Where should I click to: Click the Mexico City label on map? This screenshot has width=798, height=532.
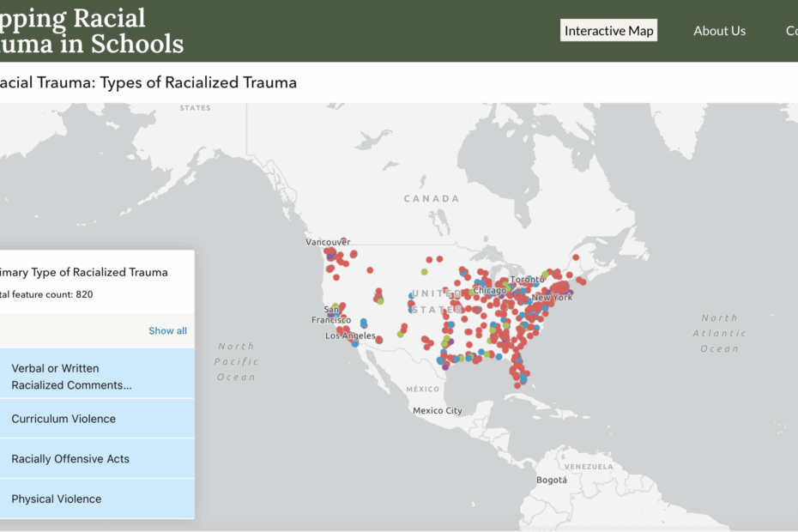coord(437,410)
